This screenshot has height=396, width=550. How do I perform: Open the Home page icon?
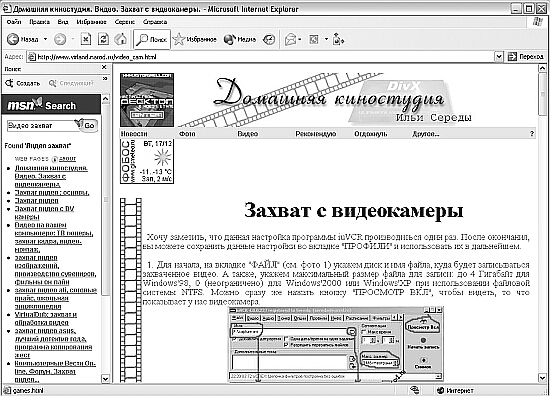121,39
